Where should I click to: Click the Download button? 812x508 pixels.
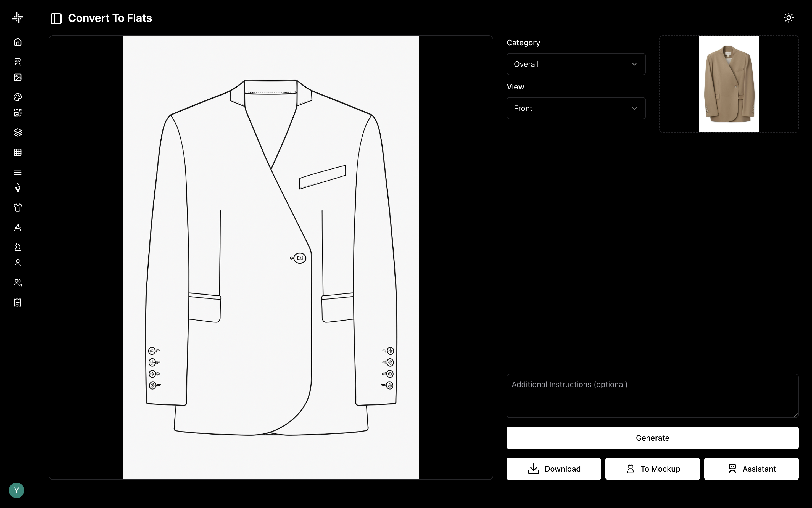pyautogui.click(x=553, y=469)
